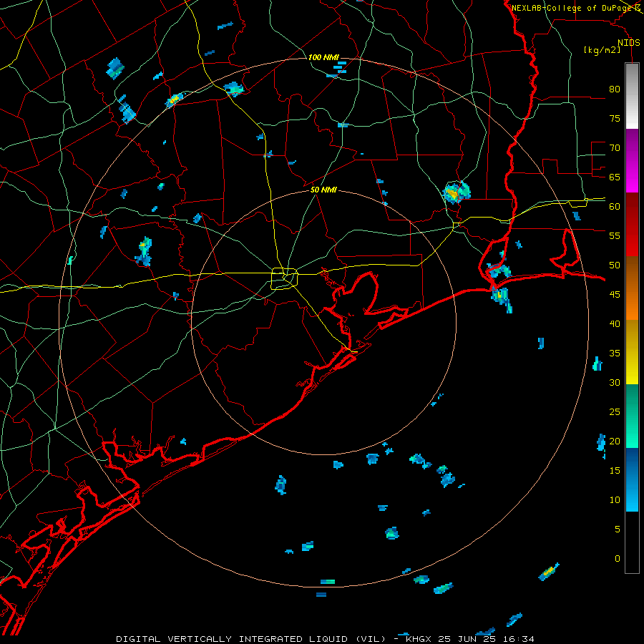Click the 45 value on color scale

pyautogui.click(x=615, y=295)
